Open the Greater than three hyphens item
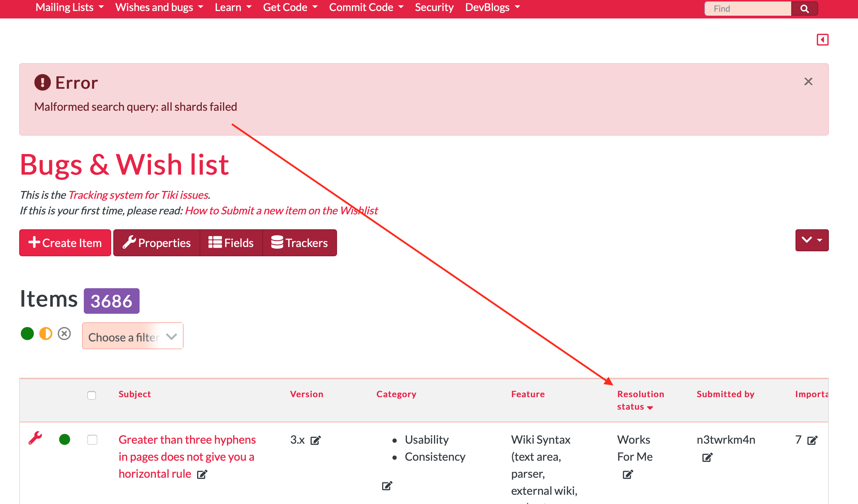This screenshot has width=858, height=504. (187, 456)
